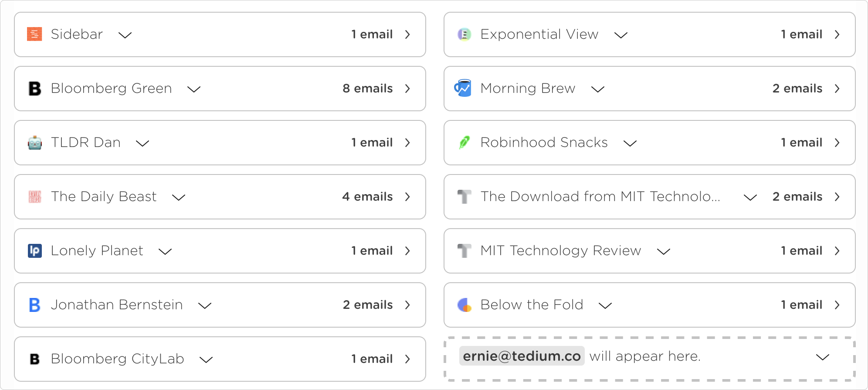Click the Bloomberg Green B logo
This screenshot has width=868, height=390.
click(x=34, y=89)
